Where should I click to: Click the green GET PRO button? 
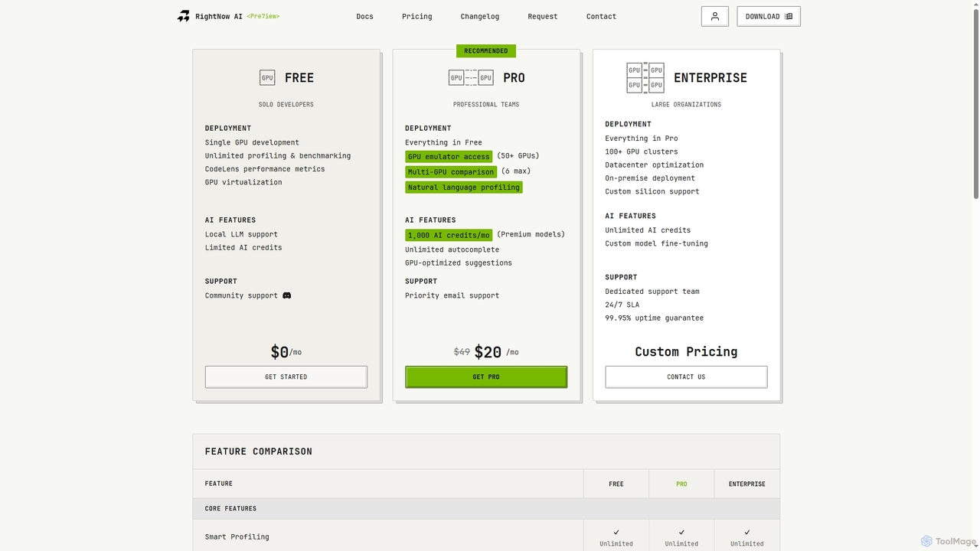(486, 377)
